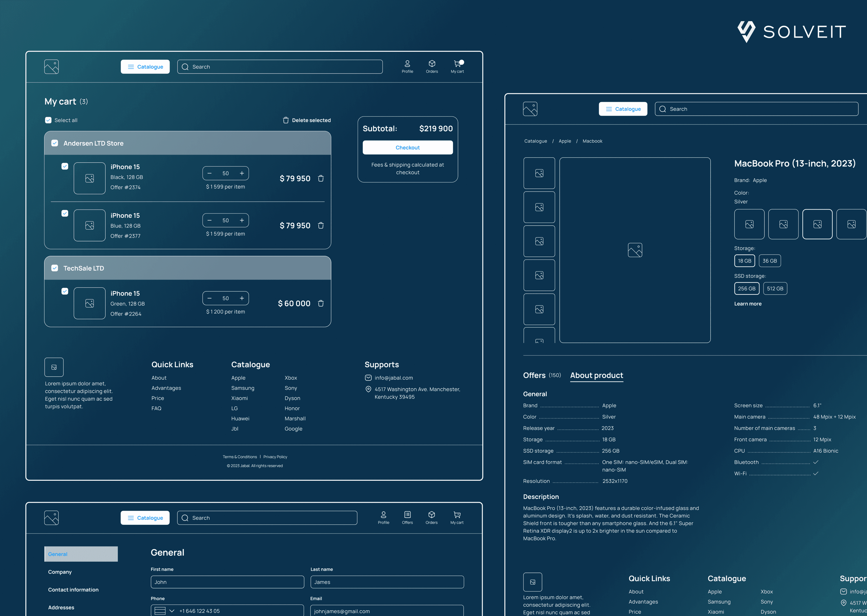Delete the Black iPhone 15 trash icon
This screenshot has height=616, width=867.
point(321,178)
